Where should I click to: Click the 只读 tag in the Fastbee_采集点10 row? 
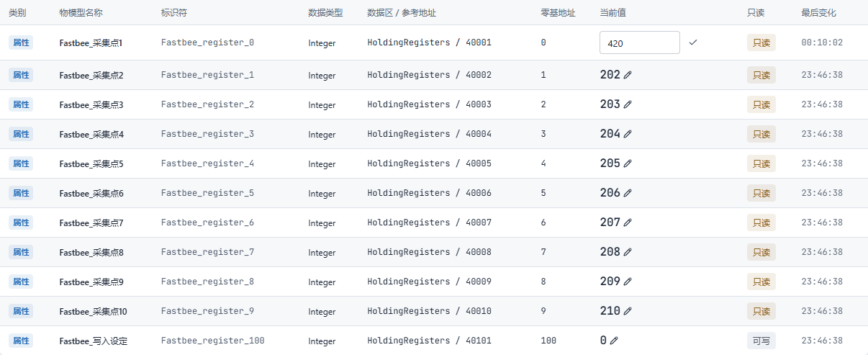761,311
